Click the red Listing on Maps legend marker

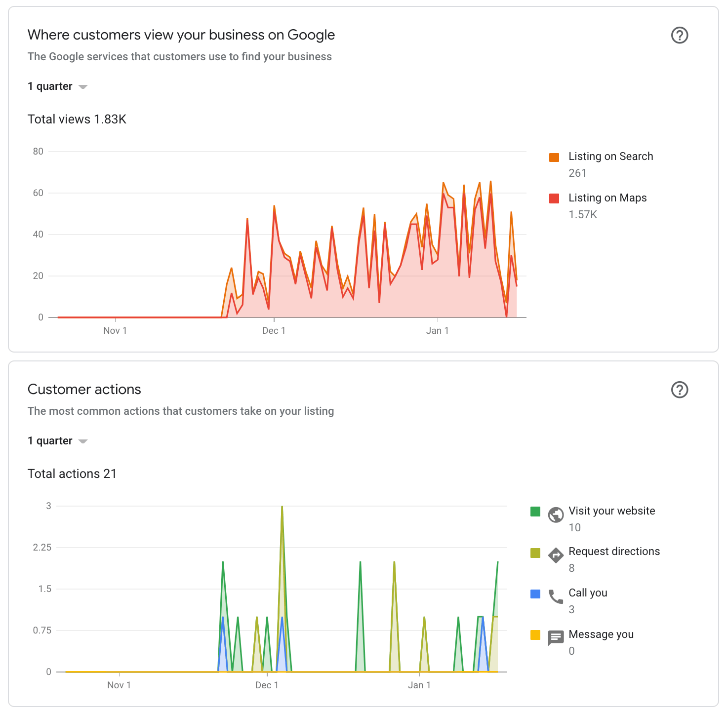tap(554, 198)
